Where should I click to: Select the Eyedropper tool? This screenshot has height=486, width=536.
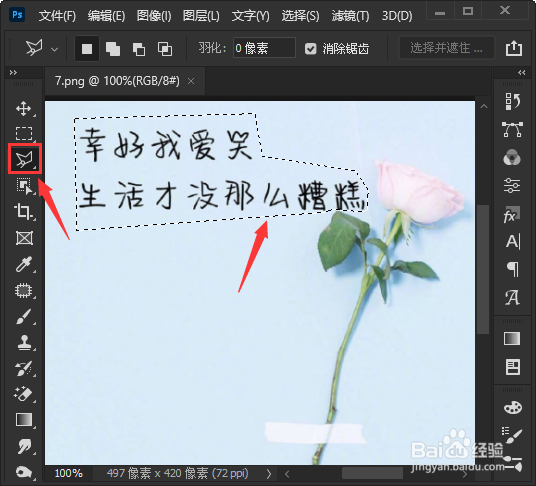pyautogui.click(x=24, y=264)
